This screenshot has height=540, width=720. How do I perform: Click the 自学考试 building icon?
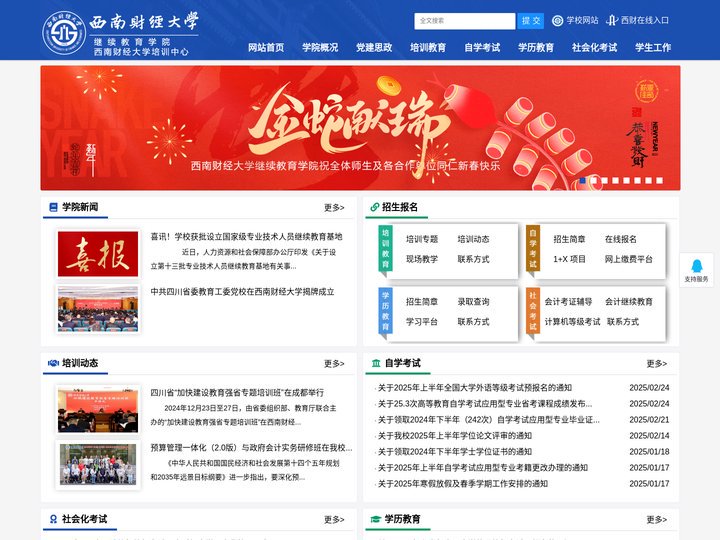tap(376, 363)
